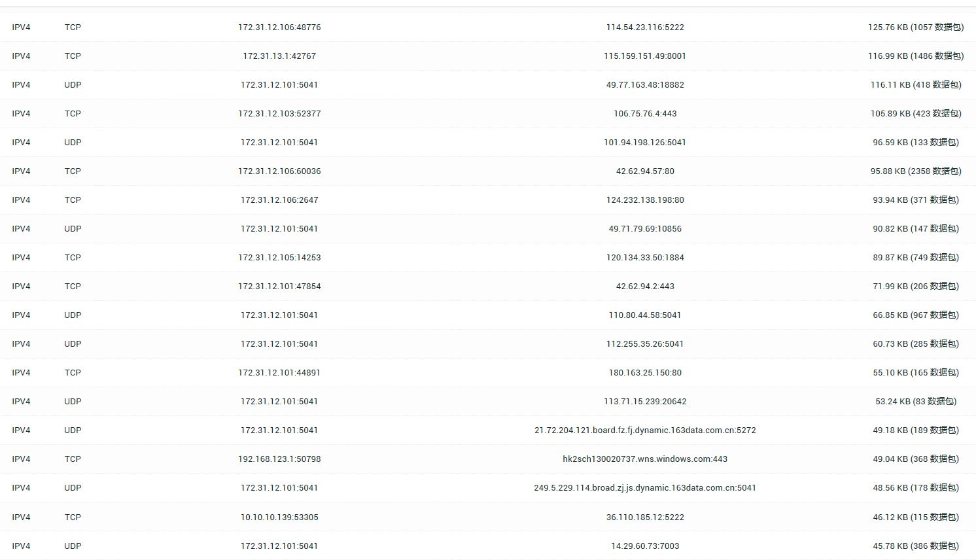
Task: Select source 192.168.123.1:50798
Action: tap(279, 459)
